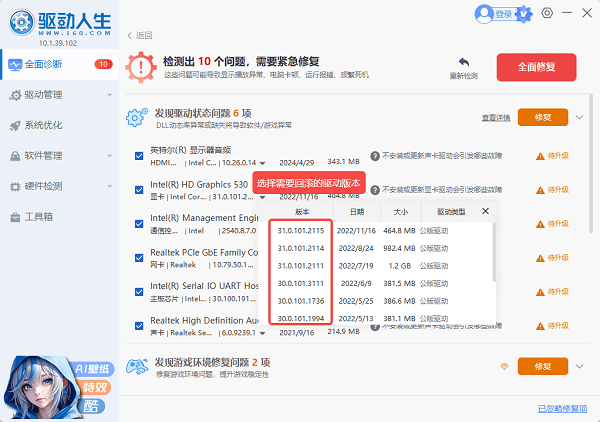Click the red 10 badge on 全面诊断
The height and width of the screenshot is (422, 600).
click(103, 64)
